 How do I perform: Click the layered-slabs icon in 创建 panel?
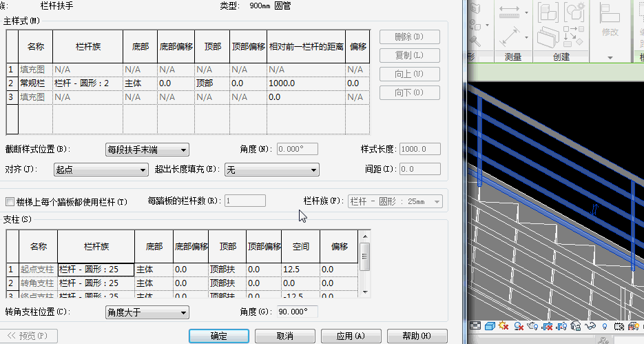tap(548, 37)
